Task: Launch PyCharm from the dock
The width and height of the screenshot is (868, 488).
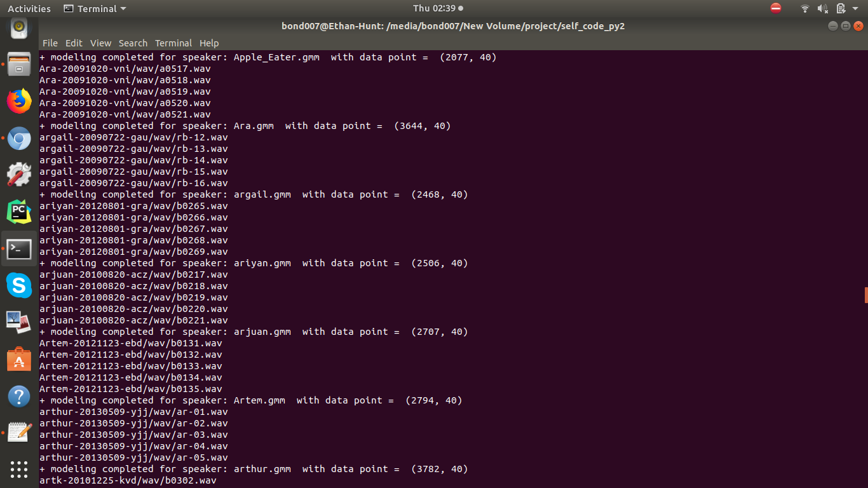Action: tap(19, 212)
